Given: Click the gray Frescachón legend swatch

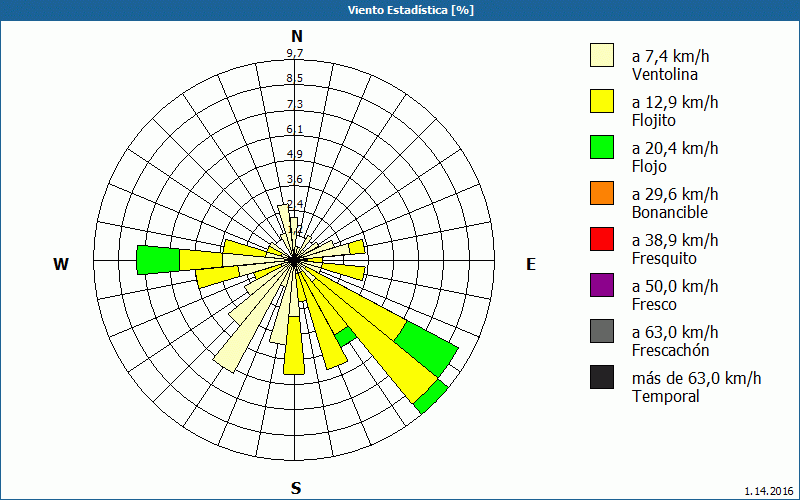Looking at the screenshot, I should 602,331.
